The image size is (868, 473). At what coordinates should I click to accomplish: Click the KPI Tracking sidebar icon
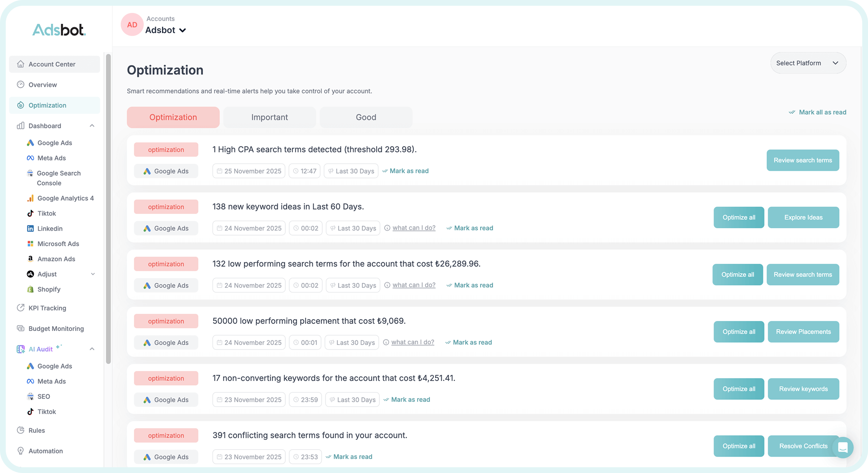click(x=20, y=308)
